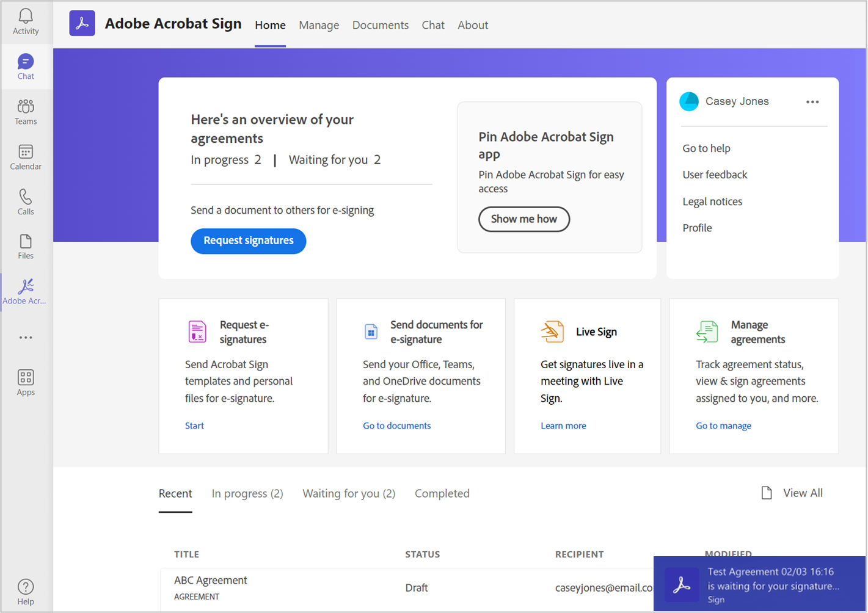Screen dimensions: 868x613
Task: Click the Request e-signatures card icon
Action: (x=197, y=332)
